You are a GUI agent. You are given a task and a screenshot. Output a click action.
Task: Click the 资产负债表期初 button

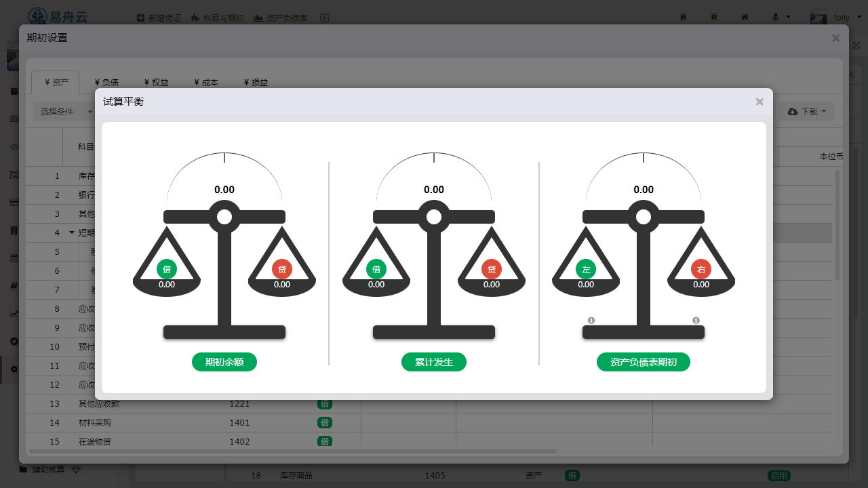643,362
